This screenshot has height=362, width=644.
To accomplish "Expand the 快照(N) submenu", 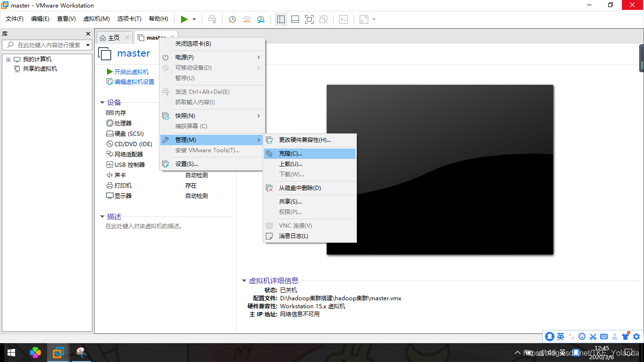I will coord(211,116).
